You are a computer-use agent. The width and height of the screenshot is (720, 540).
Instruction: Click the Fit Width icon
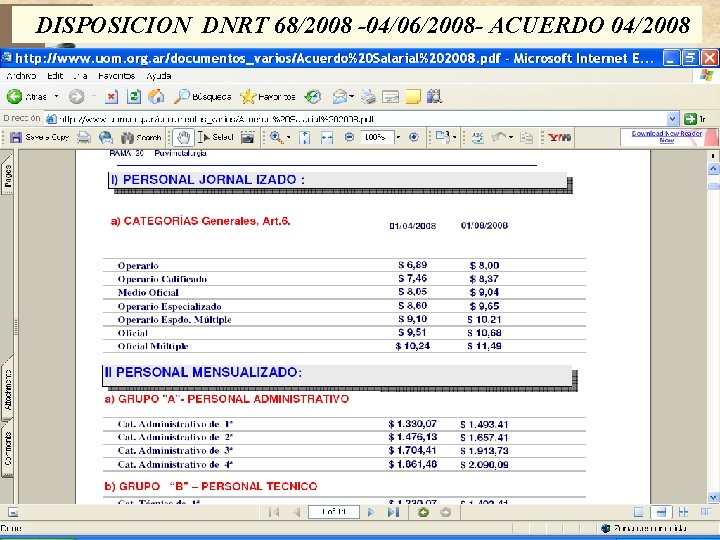[326, 137]
